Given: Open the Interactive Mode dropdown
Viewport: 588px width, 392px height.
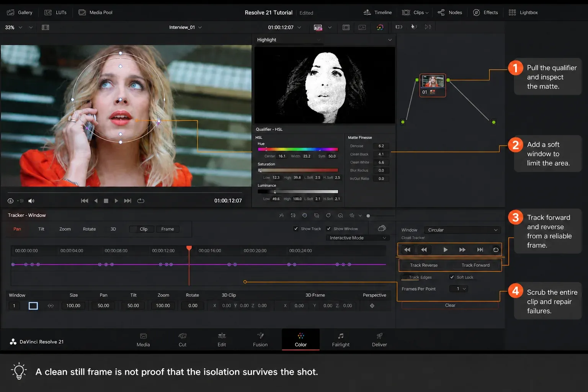Looking at the screenshot, I should (x=358, y=238).
